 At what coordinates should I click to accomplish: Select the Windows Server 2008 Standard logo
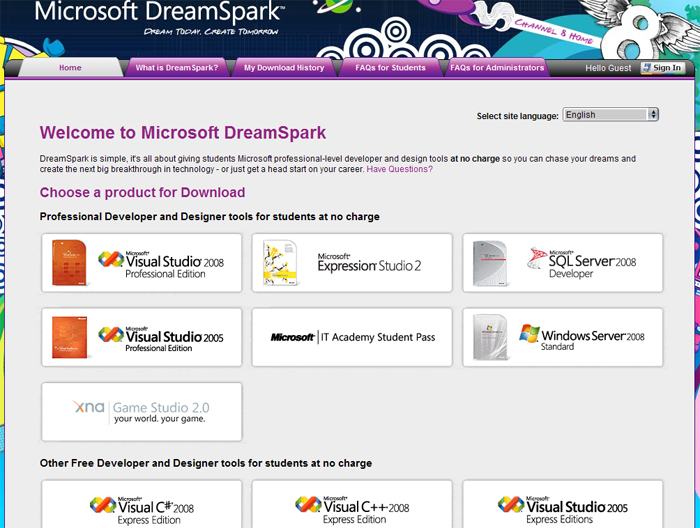582,338
